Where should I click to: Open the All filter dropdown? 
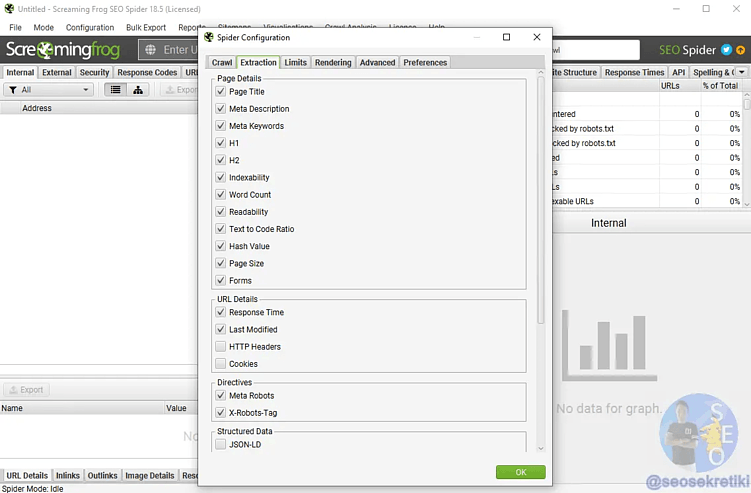[48, 90]
